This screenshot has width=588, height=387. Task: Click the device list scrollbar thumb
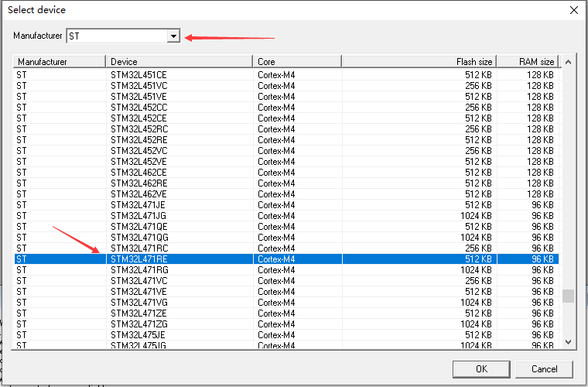(x=568, y=296)
